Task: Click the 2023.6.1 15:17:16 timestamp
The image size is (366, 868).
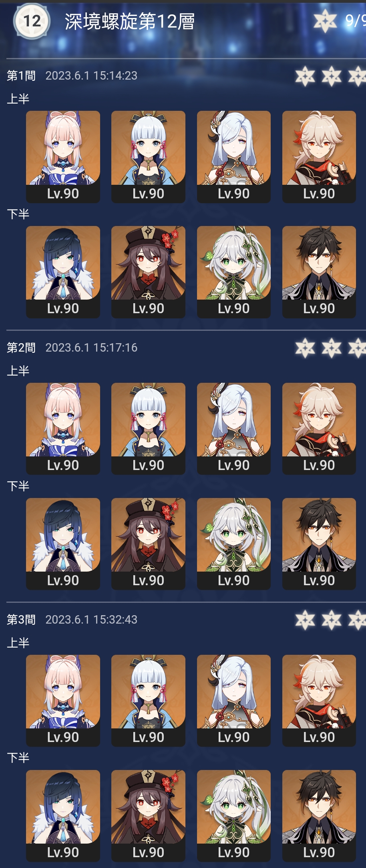Action: point(91,348)
